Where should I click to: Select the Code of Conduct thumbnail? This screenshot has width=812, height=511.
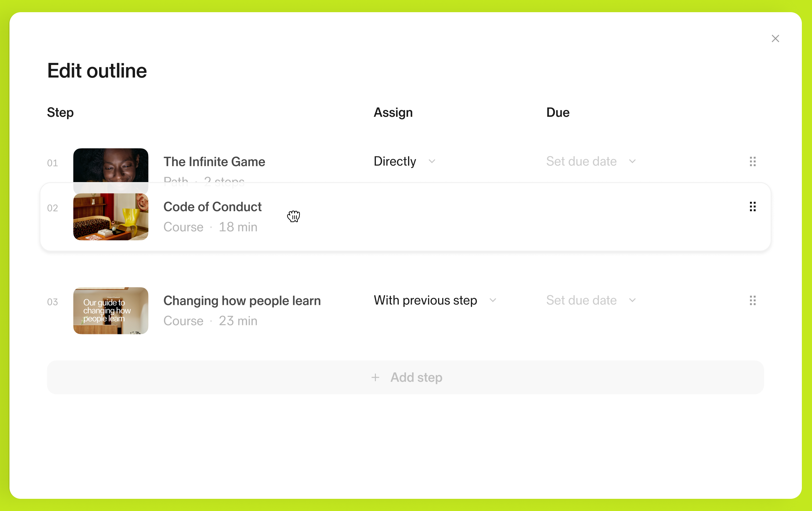(x=111, y=217)
